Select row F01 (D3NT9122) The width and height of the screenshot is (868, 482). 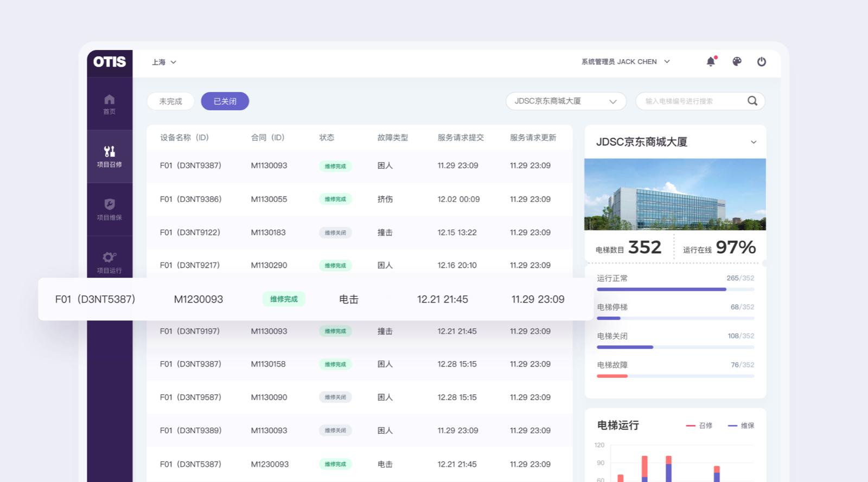pos(360,233)
